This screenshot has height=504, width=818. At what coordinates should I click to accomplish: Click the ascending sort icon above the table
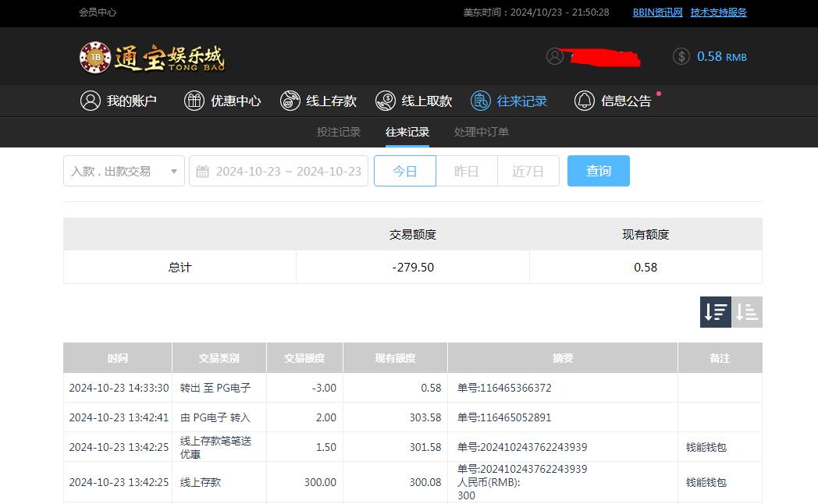point(746,311)
